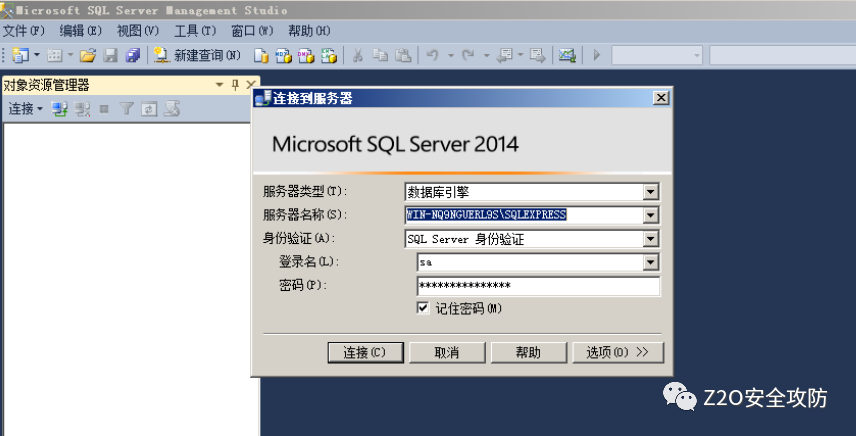Open the solution configurations combo box
The height and width of the screenshot is (436, 856).
[657, 55]
